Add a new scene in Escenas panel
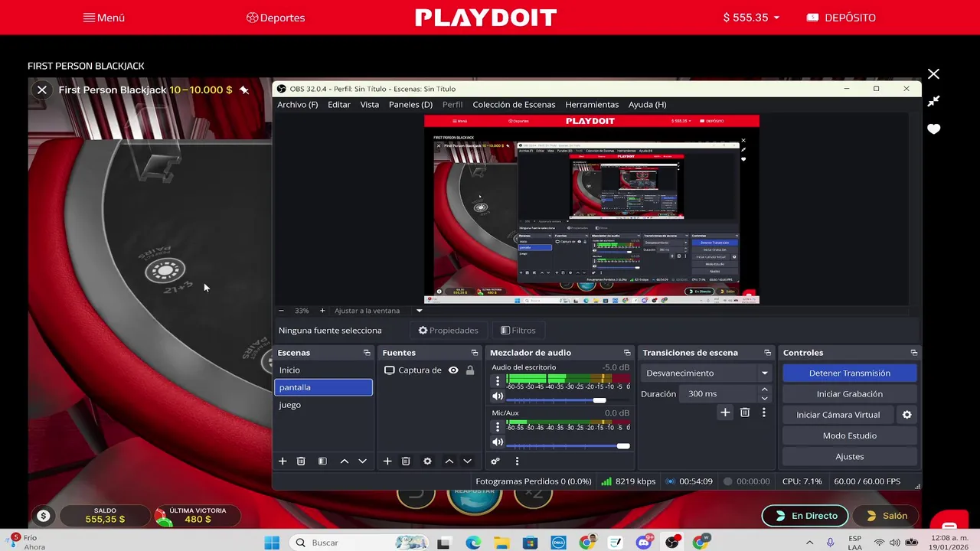Image resolution: width=980 pixels, height=551 pixels. (283, 461)
